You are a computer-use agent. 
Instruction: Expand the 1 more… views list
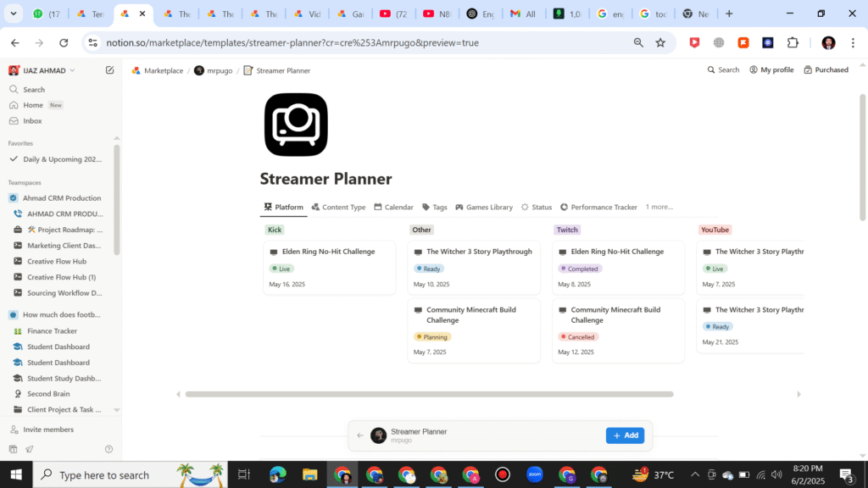(659, 207)
